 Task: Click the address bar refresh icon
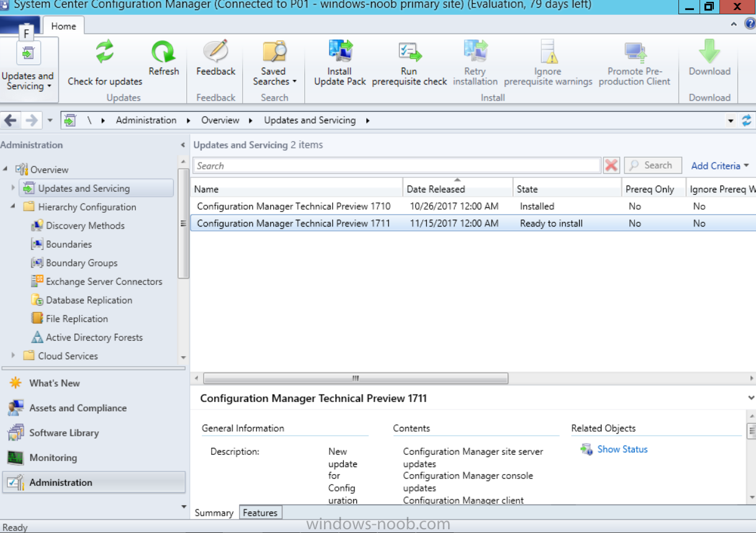(x=747, y=120)
